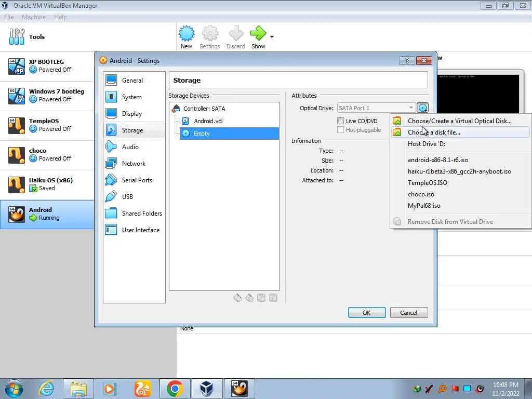
Task: Open the Audio settings category
Action: pos(135,147)
